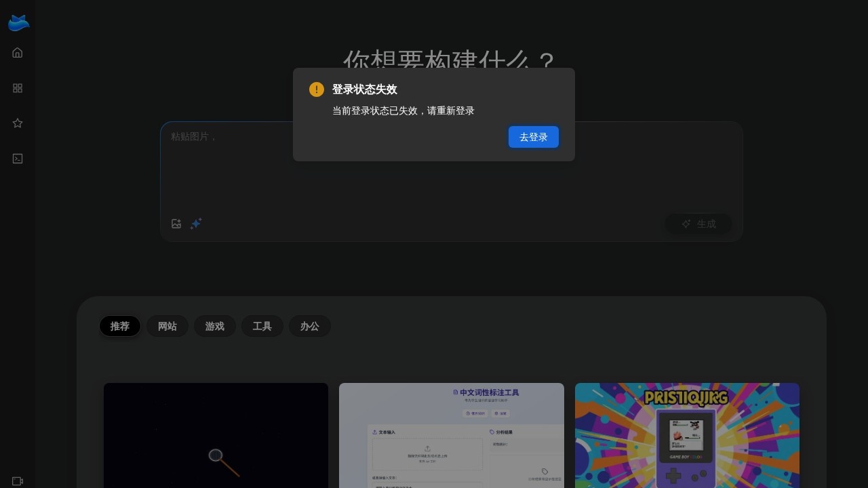Click the orange warning icon in dialog
The height and width of the screenshot is (488, 868).
317,89
